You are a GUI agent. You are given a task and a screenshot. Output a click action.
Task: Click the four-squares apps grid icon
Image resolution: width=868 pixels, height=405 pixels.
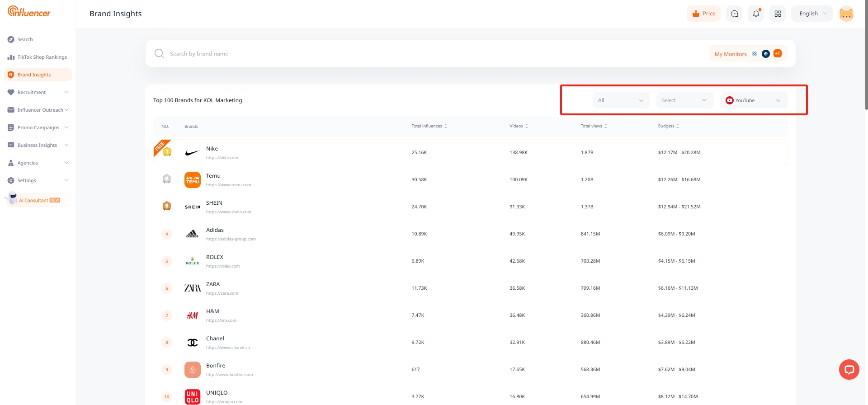tap(778, 14)
